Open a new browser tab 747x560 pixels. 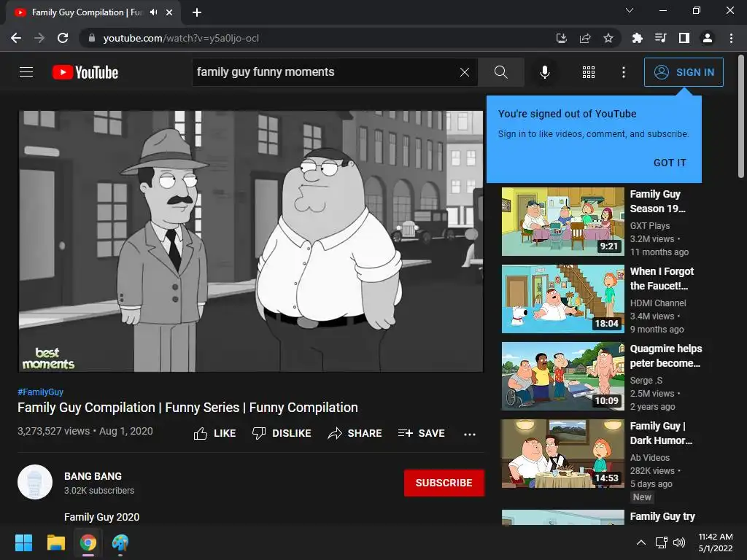click(x=197, y=12)
